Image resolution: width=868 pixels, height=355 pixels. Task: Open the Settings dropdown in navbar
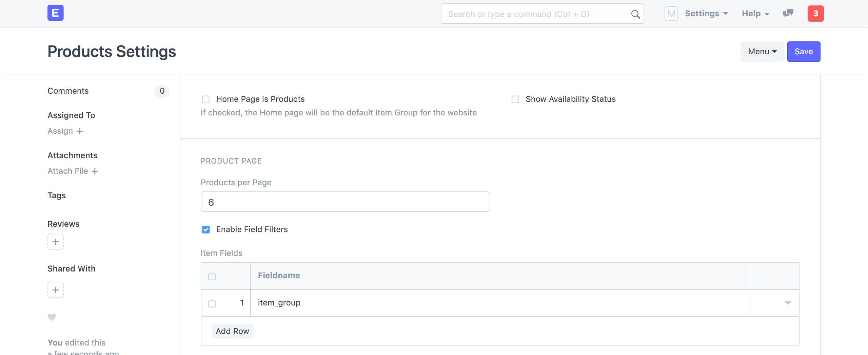coord(706,14)
